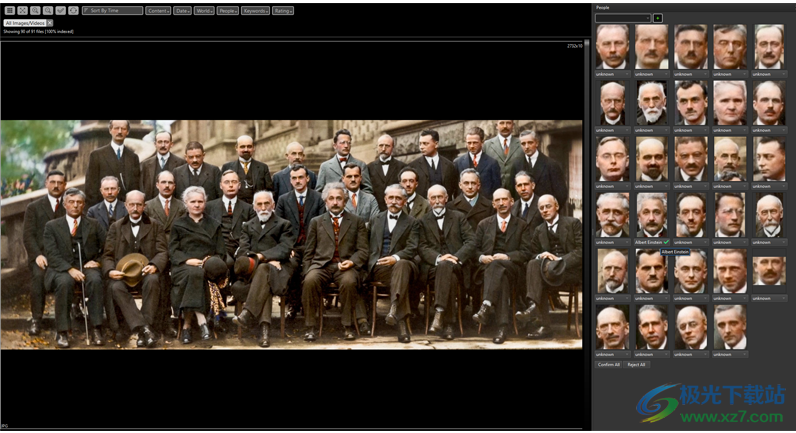
Task: Click the fit-to-screen expand arrows icon
Action: [22, 10]
